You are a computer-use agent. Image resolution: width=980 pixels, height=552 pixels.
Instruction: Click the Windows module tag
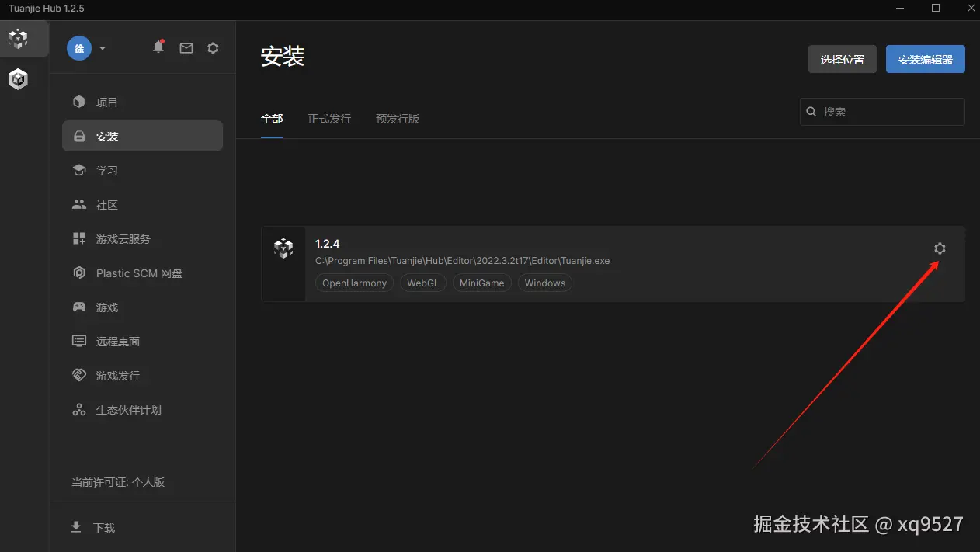(x=545, y=283)
